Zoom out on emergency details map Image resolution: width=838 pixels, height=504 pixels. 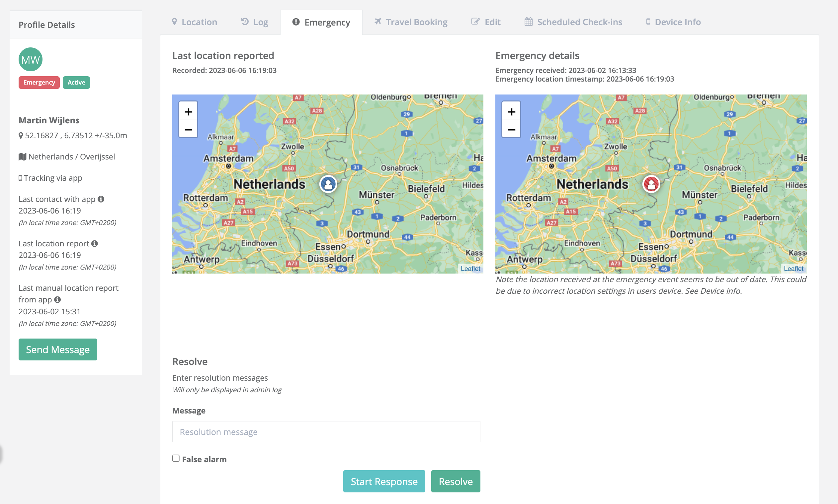511,130
